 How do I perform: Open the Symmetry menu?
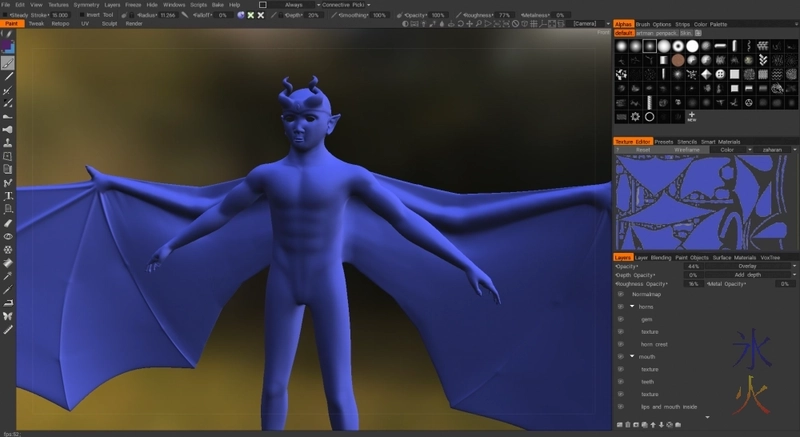point(86,4)
